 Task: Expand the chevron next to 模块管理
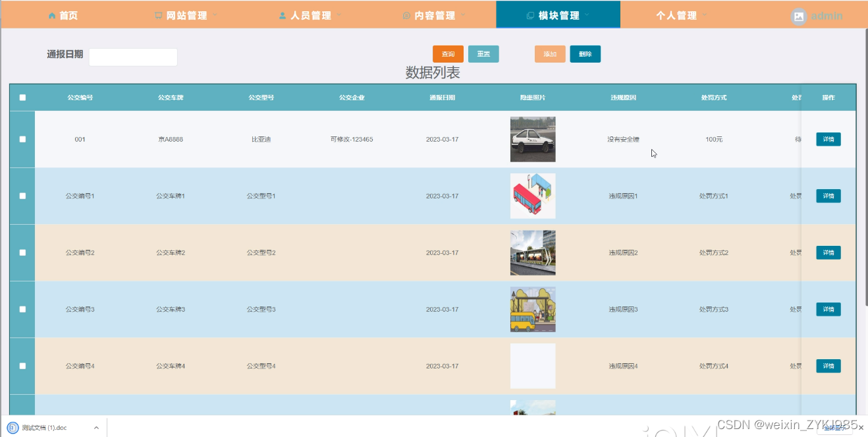[586, 15]
